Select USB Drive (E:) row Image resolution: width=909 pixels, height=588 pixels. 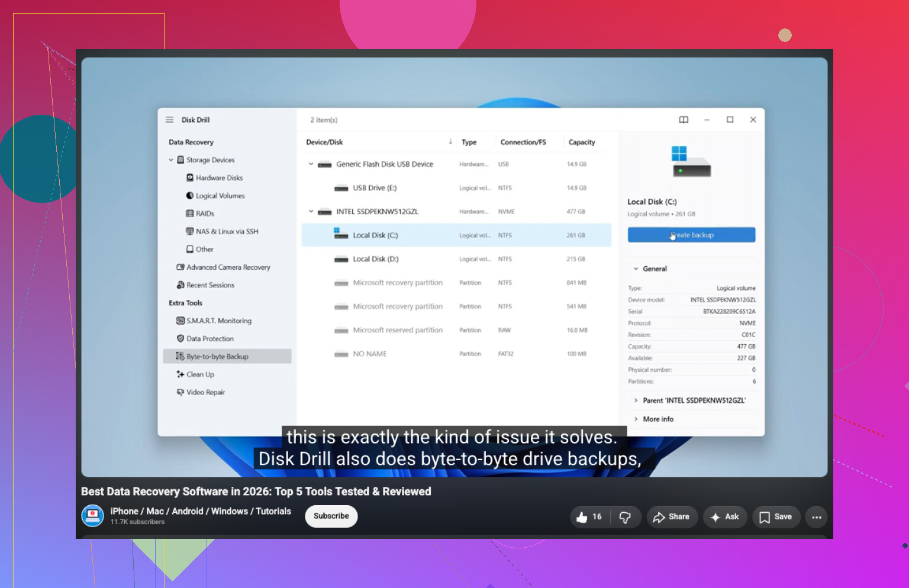[x=456, y=188]
